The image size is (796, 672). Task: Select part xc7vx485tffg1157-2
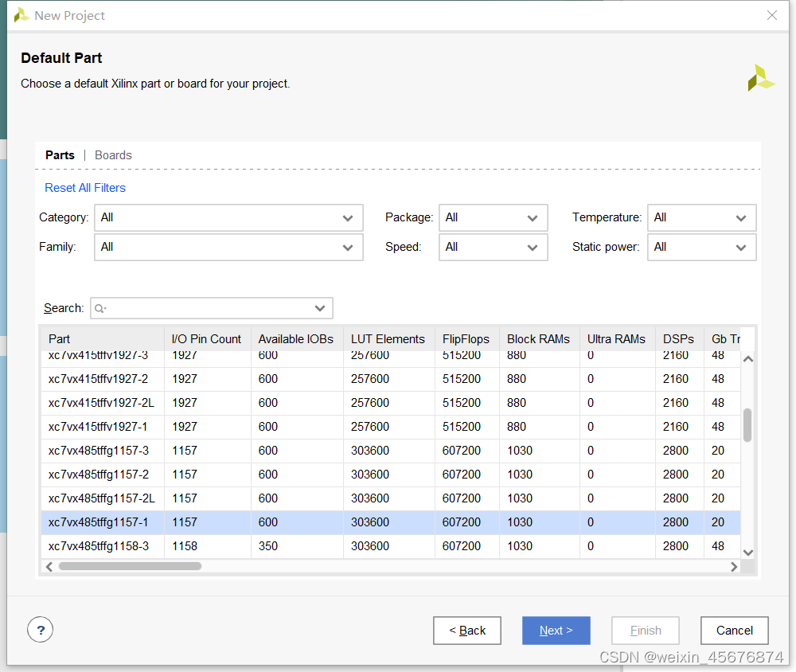(x=391, y=475)
